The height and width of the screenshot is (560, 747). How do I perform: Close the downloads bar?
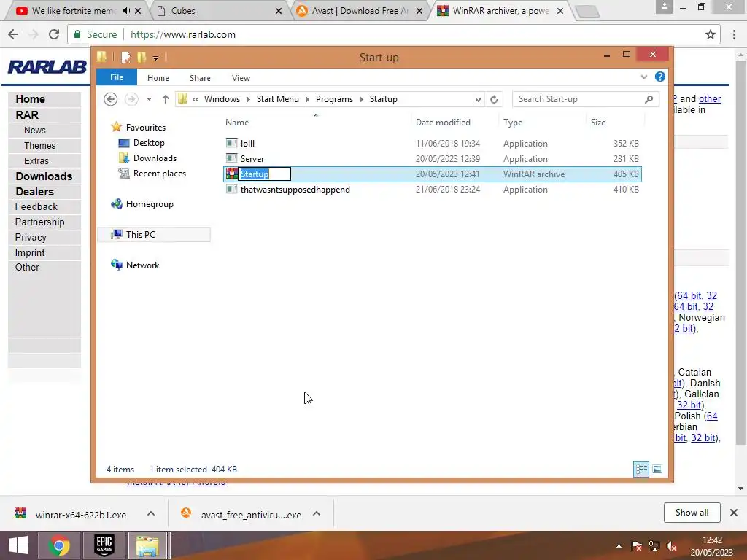[x=734, y=513]
